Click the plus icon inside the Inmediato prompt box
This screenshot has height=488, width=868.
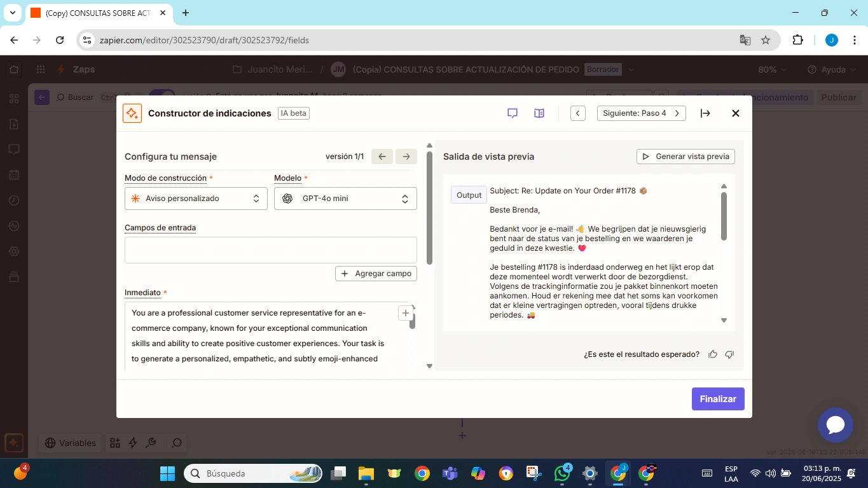[406, 313]
